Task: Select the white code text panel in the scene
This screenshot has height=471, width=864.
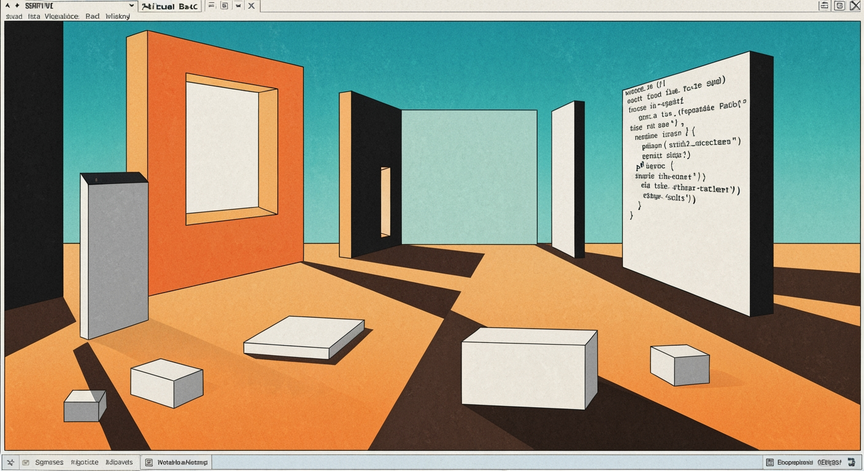Action: click(x=687, y=185)
